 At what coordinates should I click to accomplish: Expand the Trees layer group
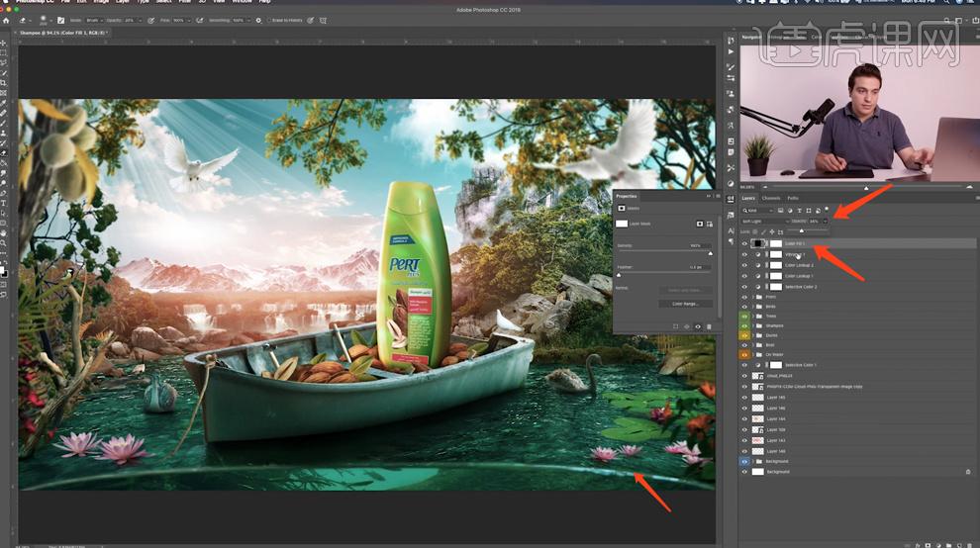point(753,317)
